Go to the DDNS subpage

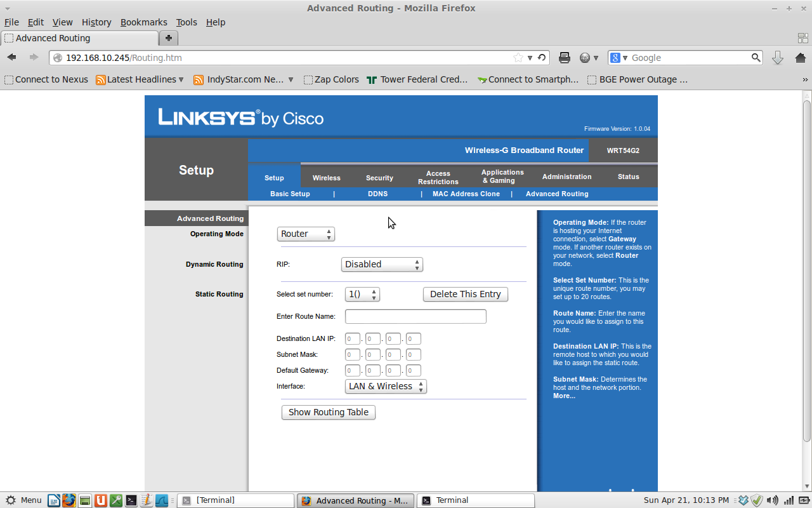[377, 194]
